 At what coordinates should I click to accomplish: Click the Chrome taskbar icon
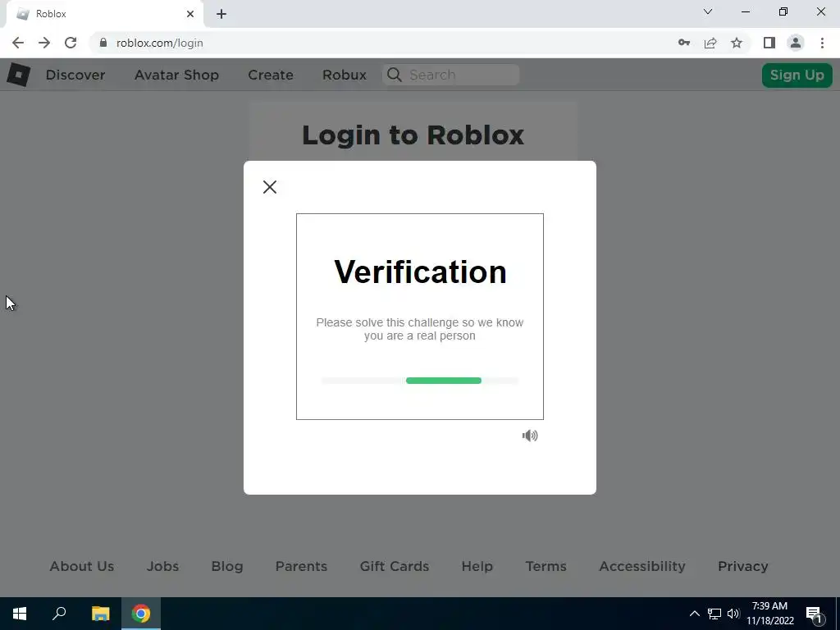[141, 614]
